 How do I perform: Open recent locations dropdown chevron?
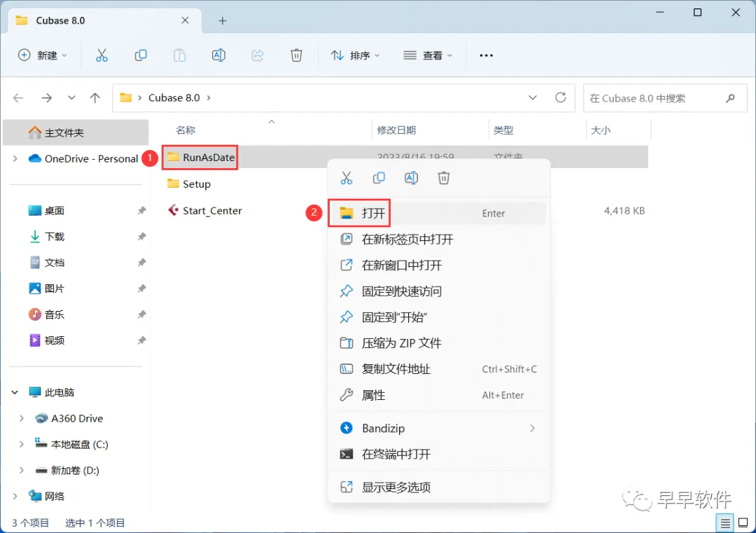coord(71,98)
